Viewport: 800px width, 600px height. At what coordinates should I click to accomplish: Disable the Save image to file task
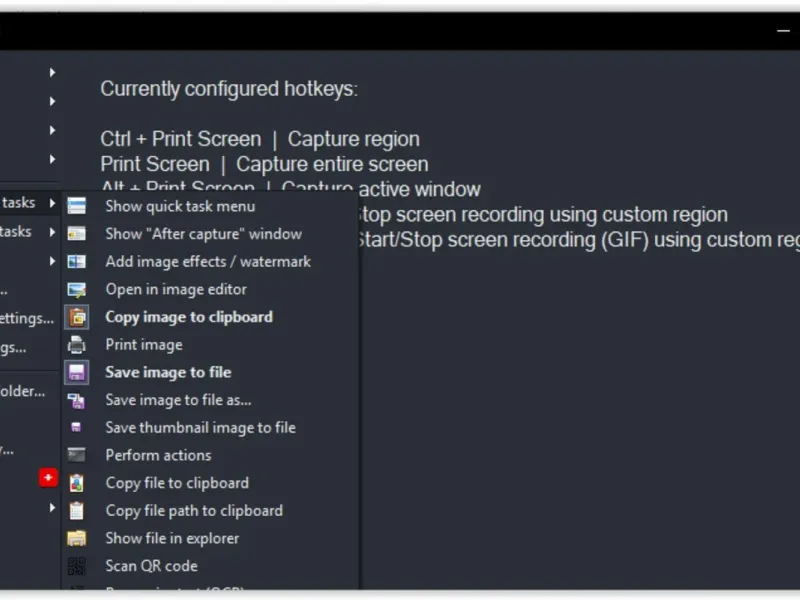click(168, 372)
